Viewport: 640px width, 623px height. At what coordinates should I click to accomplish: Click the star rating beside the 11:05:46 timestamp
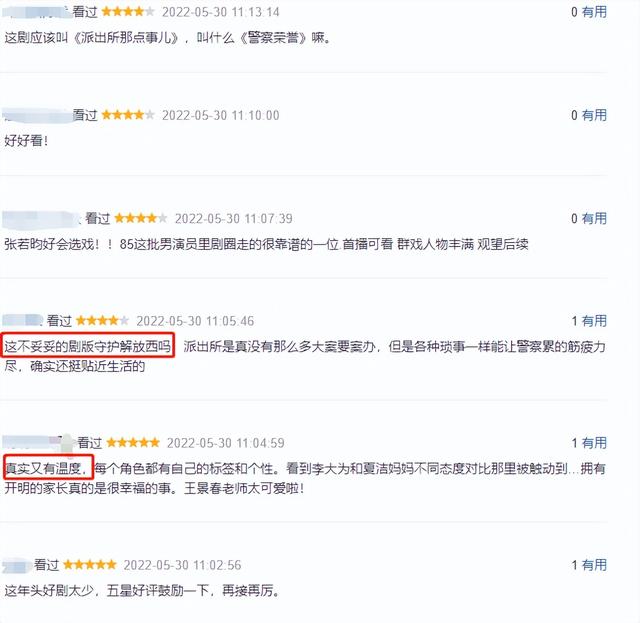[x=102, y=320]
